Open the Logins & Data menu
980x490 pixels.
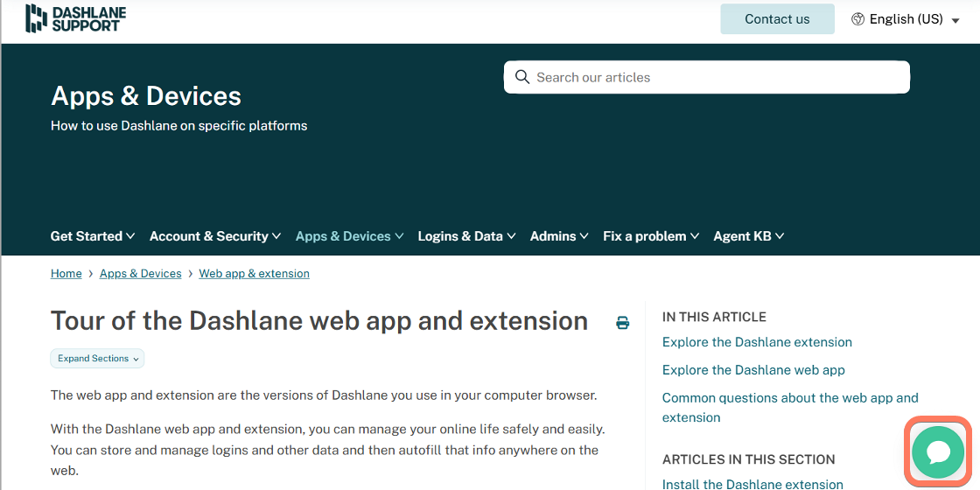coord(466,236)
